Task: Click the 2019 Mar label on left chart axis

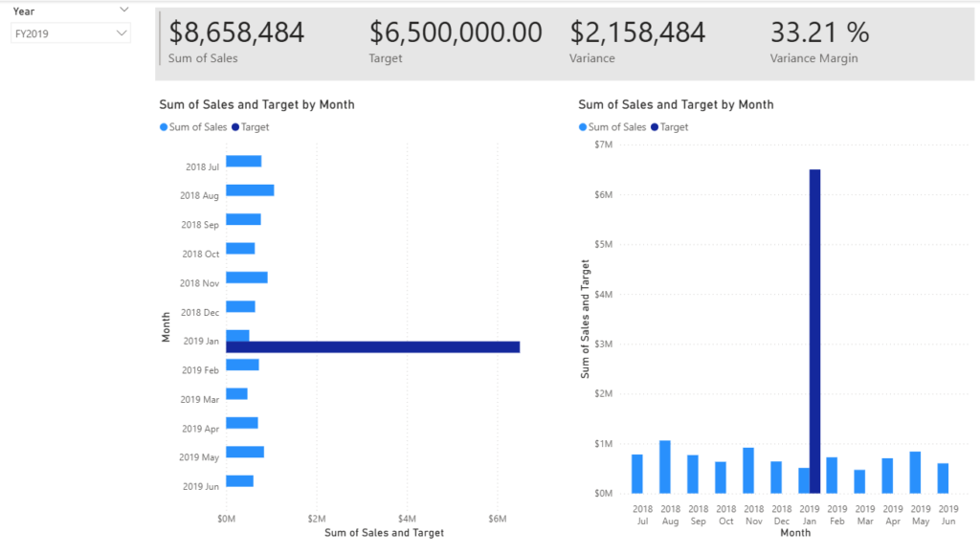Action: (x=201, y=400)
